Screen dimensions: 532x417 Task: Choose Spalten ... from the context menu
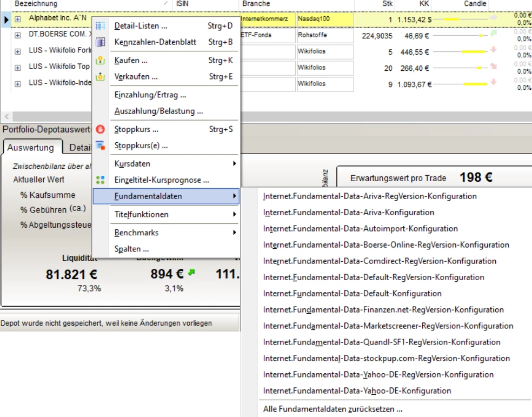click(x=166, y=249)
